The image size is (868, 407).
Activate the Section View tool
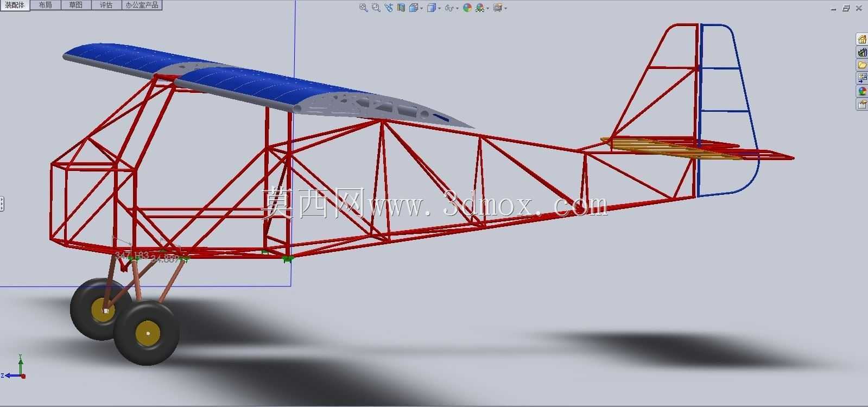[x=401, y=8]
